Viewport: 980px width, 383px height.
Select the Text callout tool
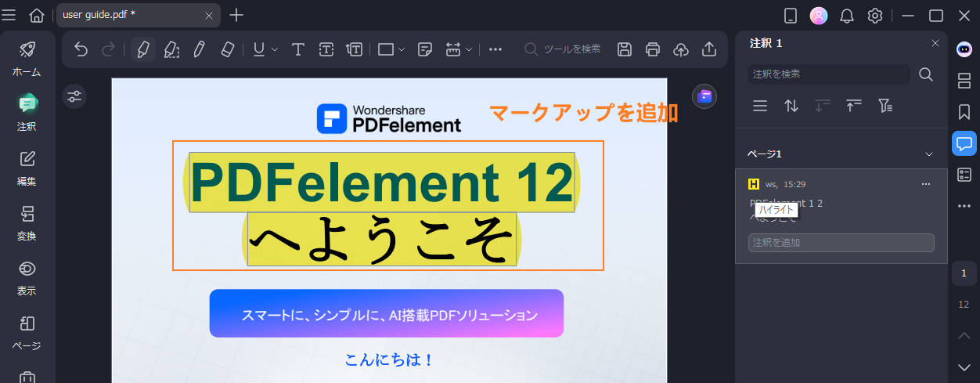(354, 49)
